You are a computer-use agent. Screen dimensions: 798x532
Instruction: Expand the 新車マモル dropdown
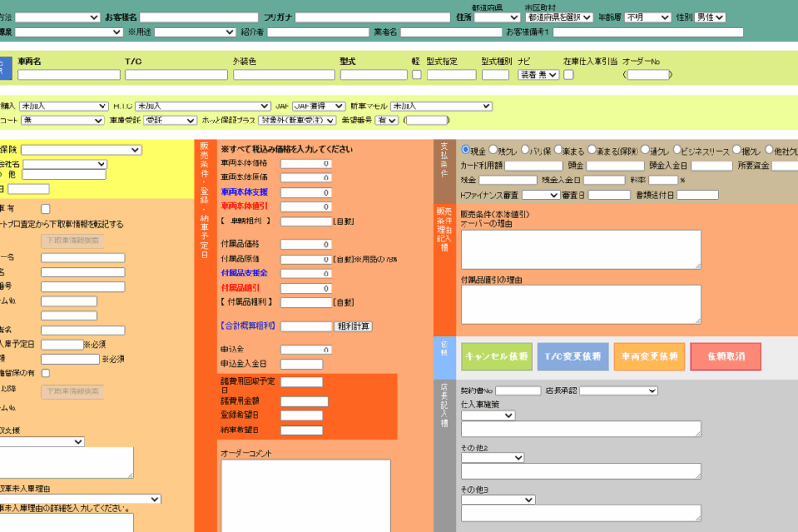point(441,106)
